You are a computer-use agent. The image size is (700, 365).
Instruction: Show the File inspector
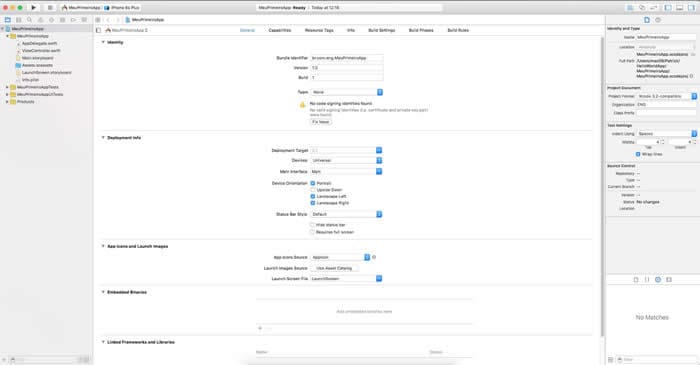tap(647, 20)
